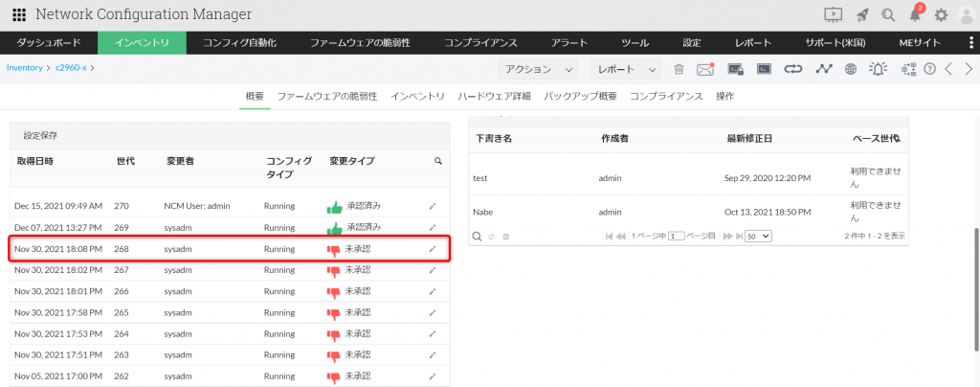Open the ハードウェア詳細 tab
The height and width of the screenshot is (387, 980).
coord(494,97)
